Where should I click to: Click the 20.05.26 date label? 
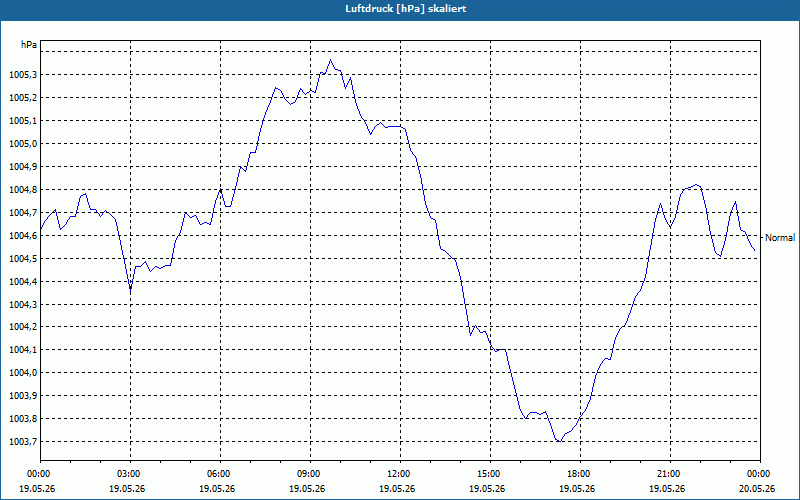pos(757,488)
